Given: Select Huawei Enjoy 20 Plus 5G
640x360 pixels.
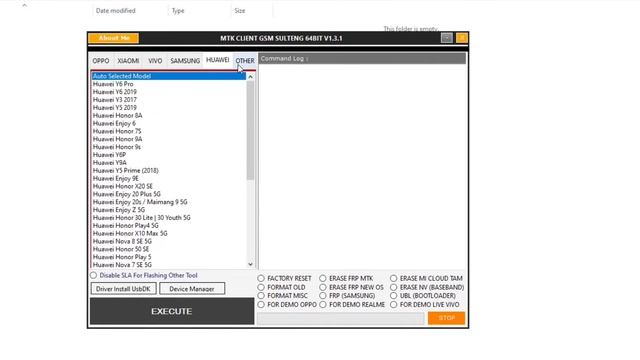Looking at the screenshot, I should click(x=169, y=194).
